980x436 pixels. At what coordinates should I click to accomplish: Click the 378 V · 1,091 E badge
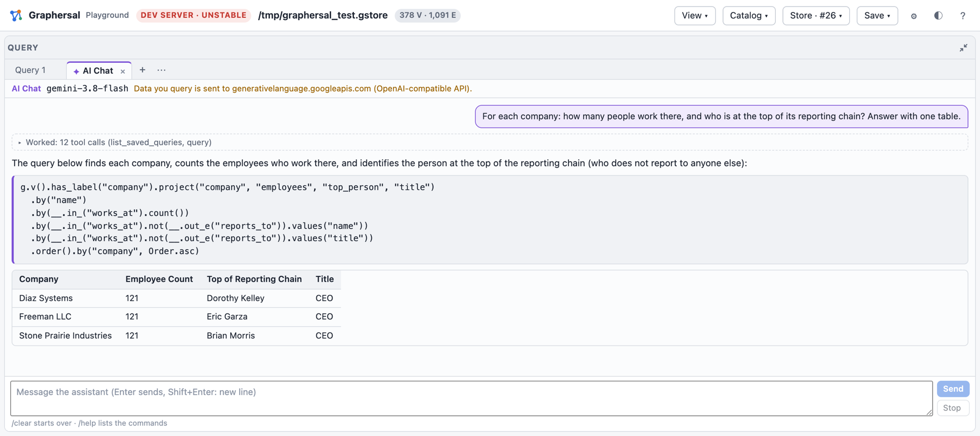click(x=427, y=15)
